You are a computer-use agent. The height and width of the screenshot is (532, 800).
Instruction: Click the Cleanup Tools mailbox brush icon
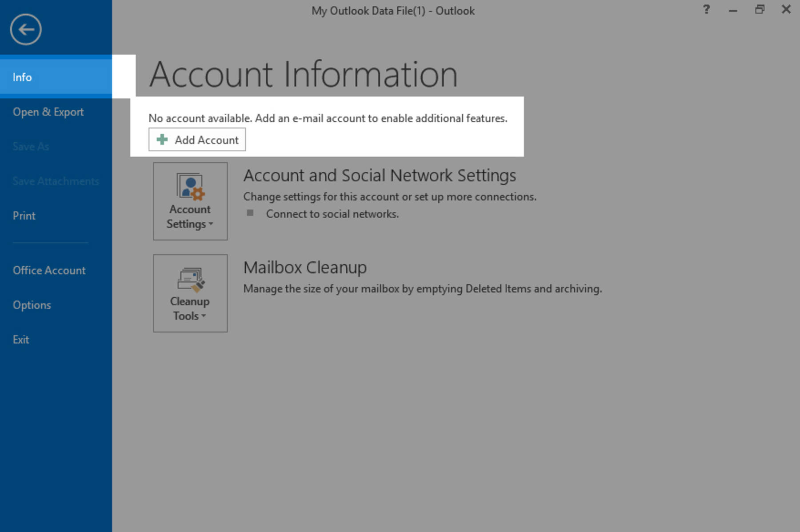tap(191, 279)
